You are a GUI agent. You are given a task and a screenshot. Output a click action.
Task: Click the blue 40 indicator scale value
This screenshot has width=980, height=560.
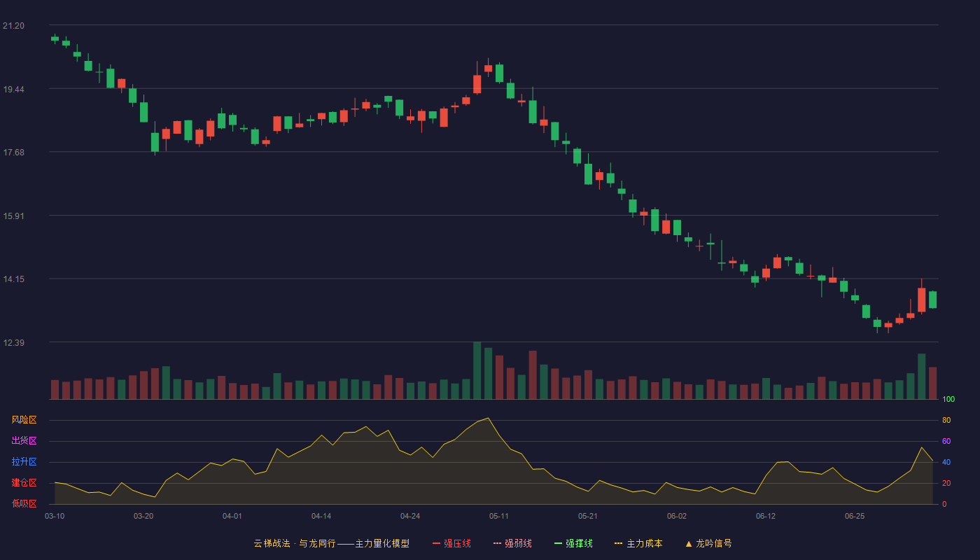(x=946, y=463)
